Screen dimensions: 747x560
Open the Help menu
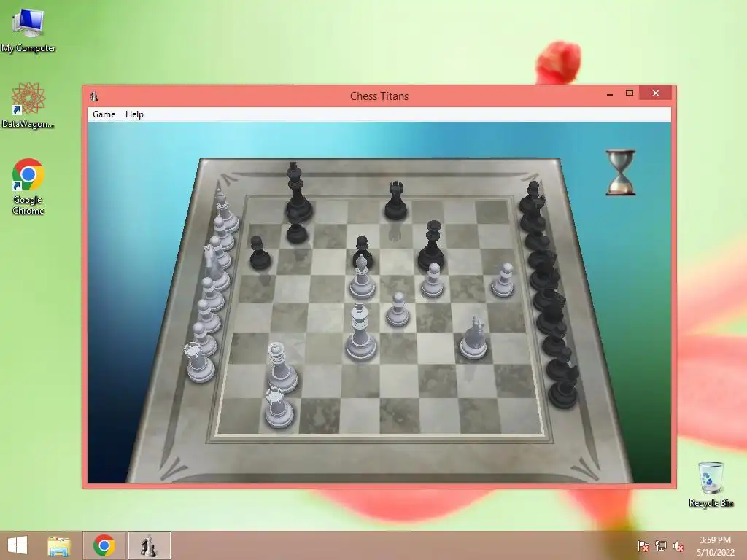[x=134, y=114]
